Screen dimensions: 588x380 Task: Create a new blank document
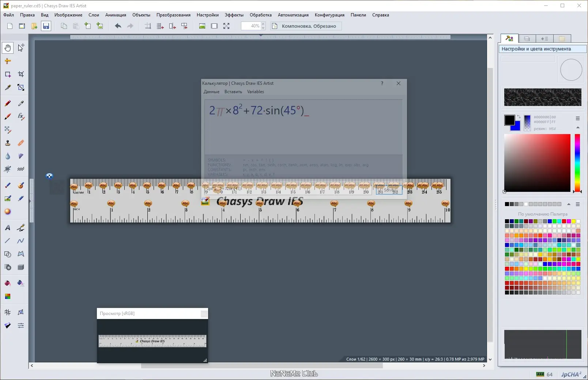point(10,26)
